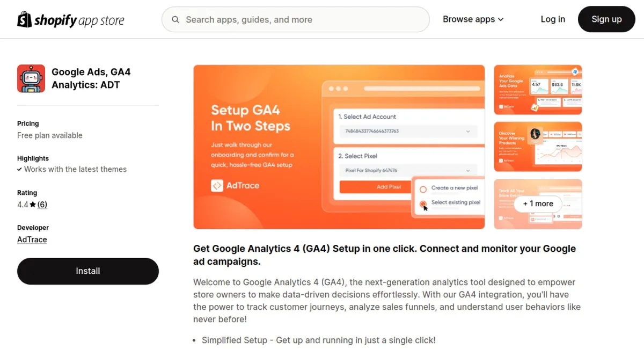Click the star icon beside the 4.4 rating

click(33, 204)
